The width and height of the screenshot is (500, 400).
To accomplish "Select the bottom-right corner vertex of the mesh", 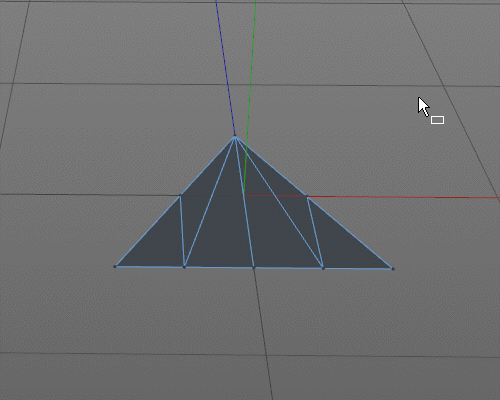I will pyautogui.click(x=393, y=269).
